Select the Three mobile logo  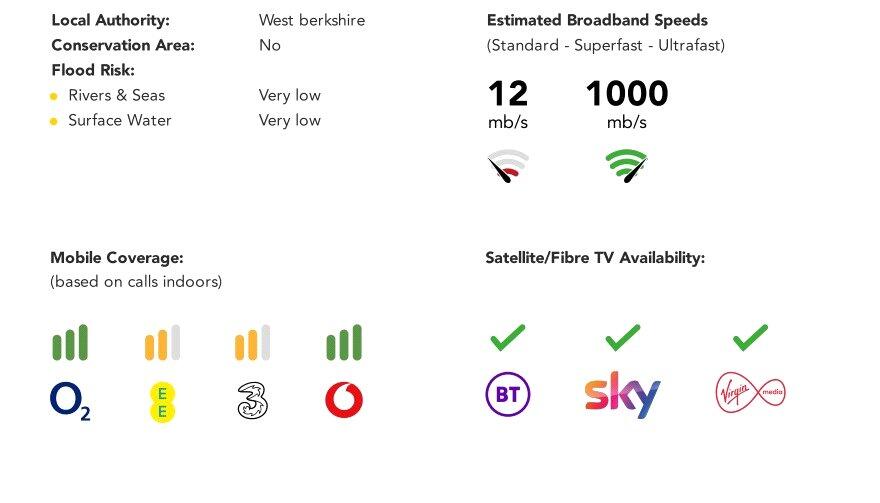[252, 401]
